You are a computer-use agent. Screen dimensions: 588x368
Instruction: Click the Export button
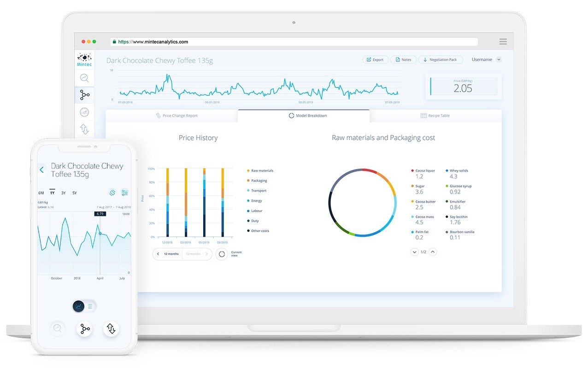[x=375, y=59]
